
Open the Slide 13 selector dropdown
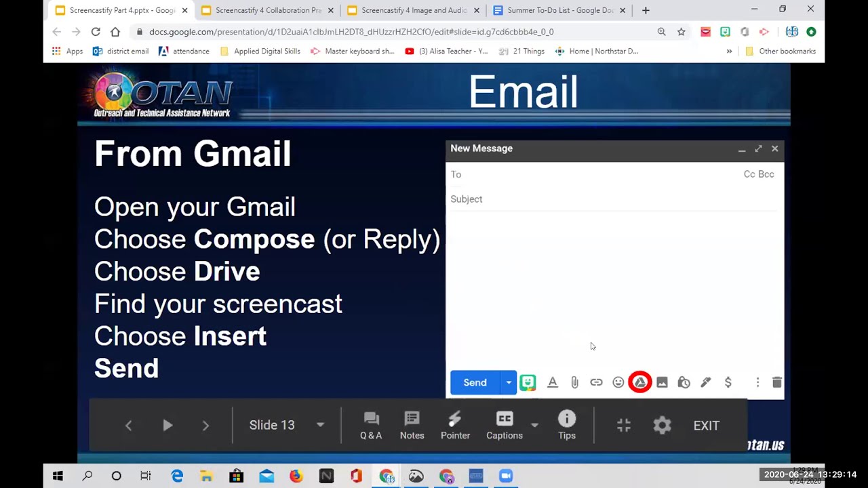pos(287,425)
